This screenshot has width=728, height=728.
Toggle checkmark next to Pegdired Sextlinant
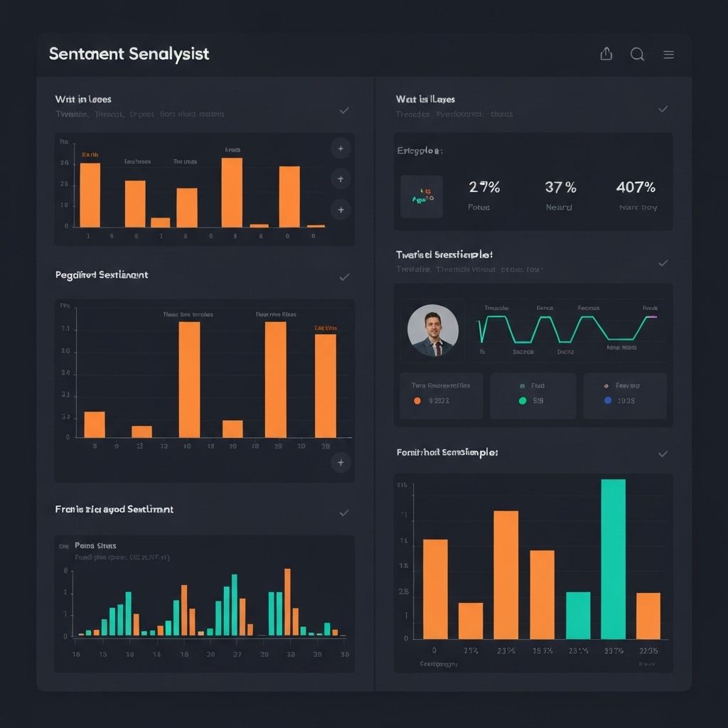(x=344, y=277)
